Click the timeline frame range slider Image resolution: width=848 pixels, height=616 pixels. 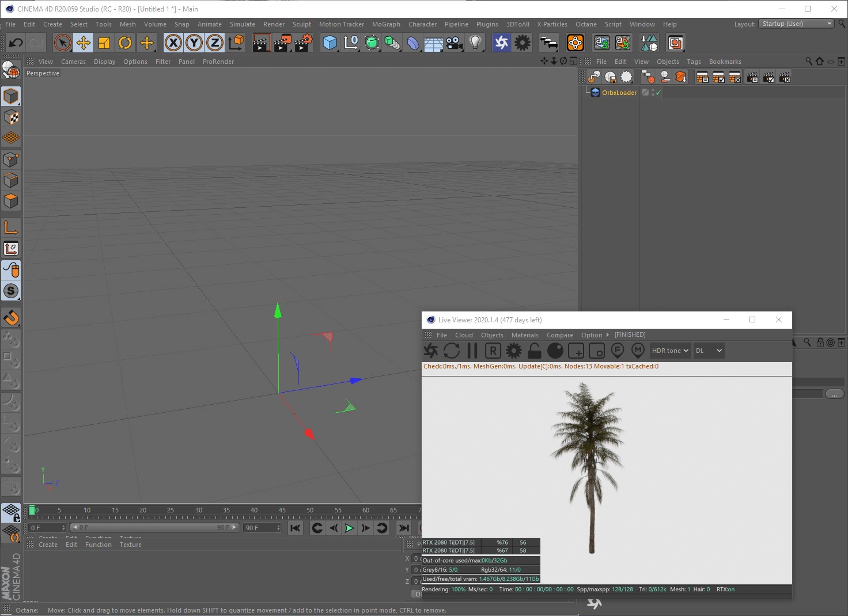[x=154, y=527]
